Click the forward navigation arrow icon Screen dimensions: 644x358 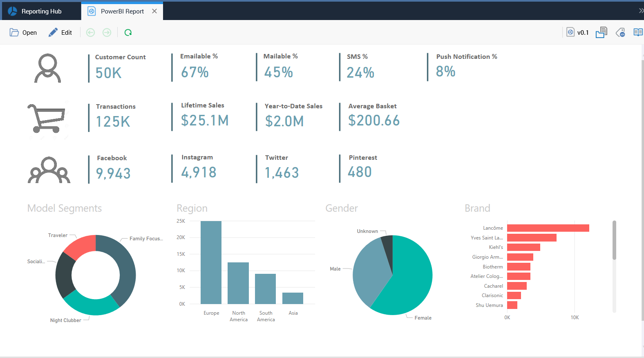coord(107,33)
